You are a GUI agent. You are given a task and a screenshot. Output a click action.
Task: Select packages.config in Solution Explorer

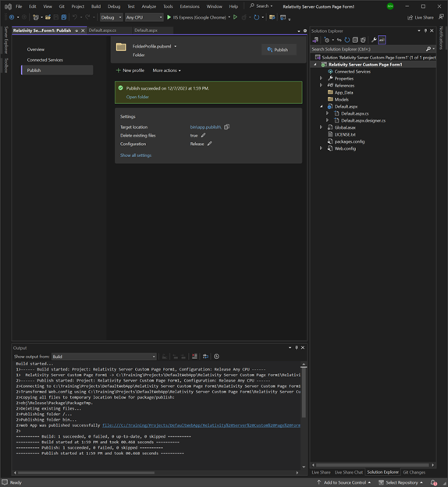[350, 141]
